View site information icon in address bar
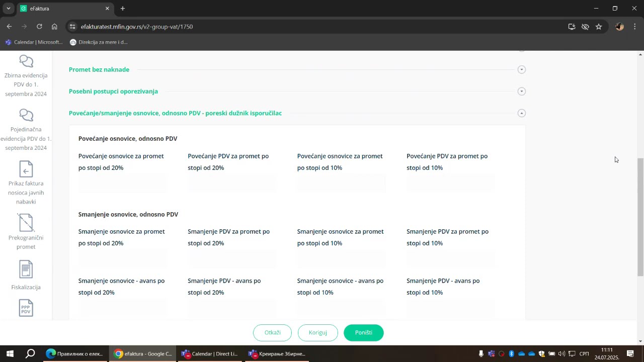The image size is (644, 362). pyautogui.click(x=72, y=27)
